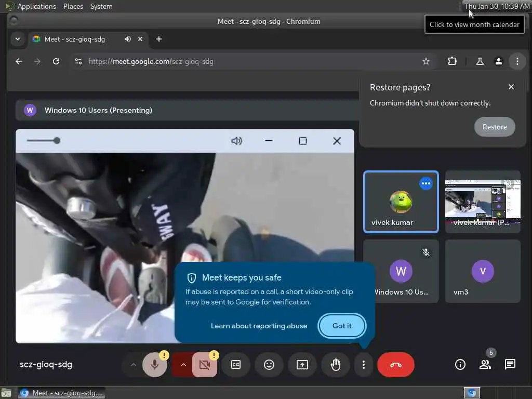Toggle the camera button in Meet

(x=205, y=365)
